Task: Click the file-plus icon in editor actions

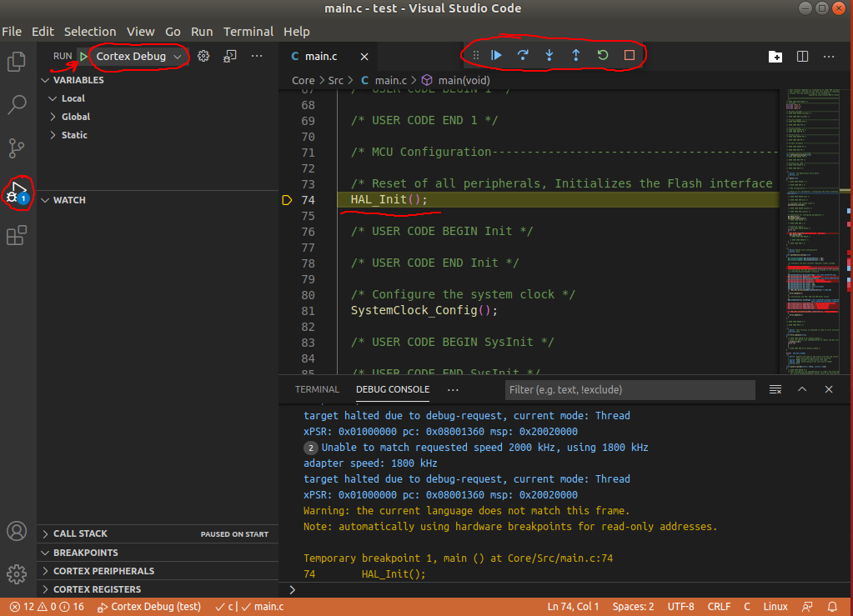Action: point(775,57)
